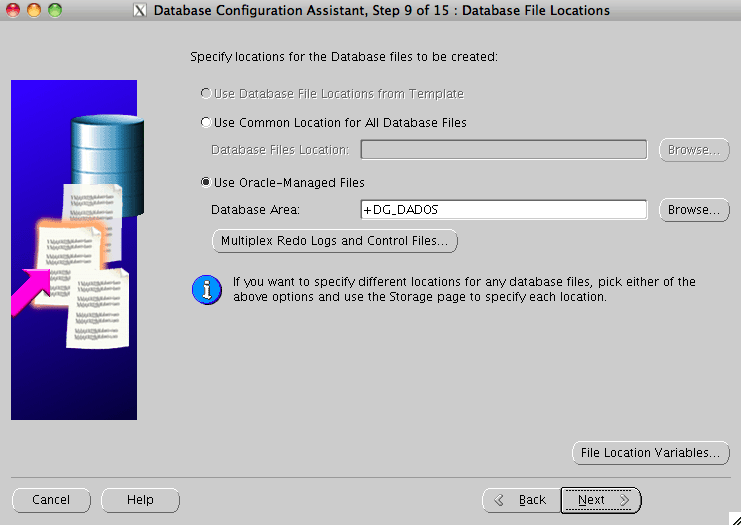
Task: Select Use Database File Locations from Template
Action: [206, 94]
